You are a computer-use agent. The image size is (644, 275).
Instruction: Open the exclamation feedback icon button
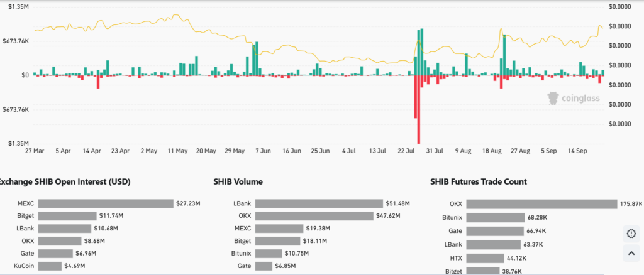tap(631, 234)
